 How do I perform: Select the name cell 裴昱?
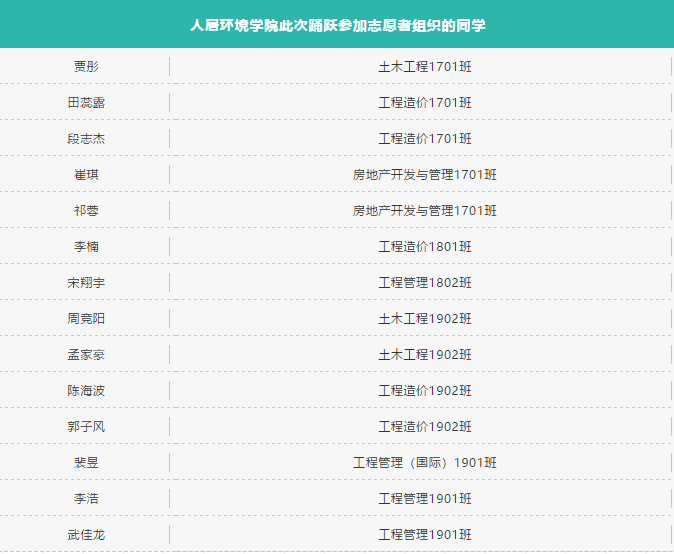click(86, 462)
